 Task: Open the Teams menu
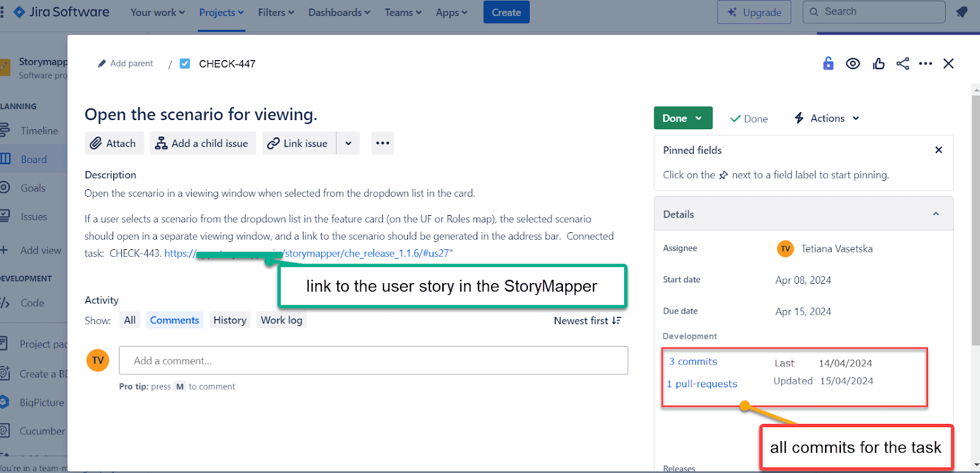pyautogui.click(x=403, y=12)
